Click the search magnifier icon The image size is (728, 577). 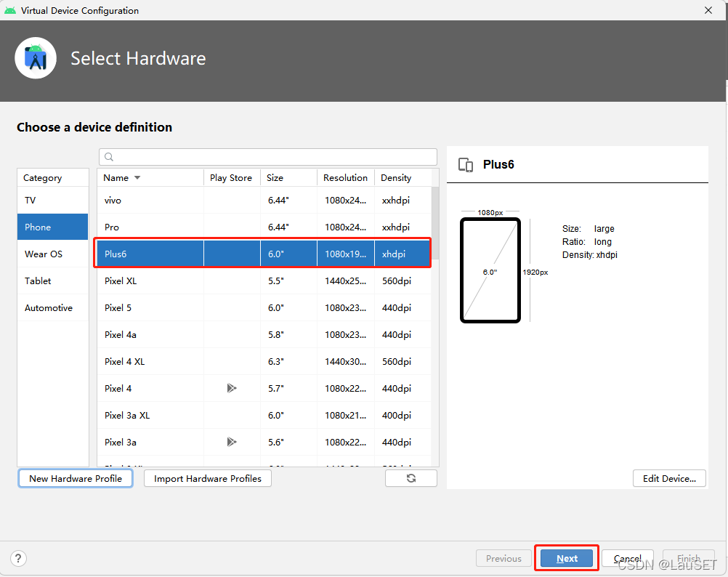click(109, 157)
